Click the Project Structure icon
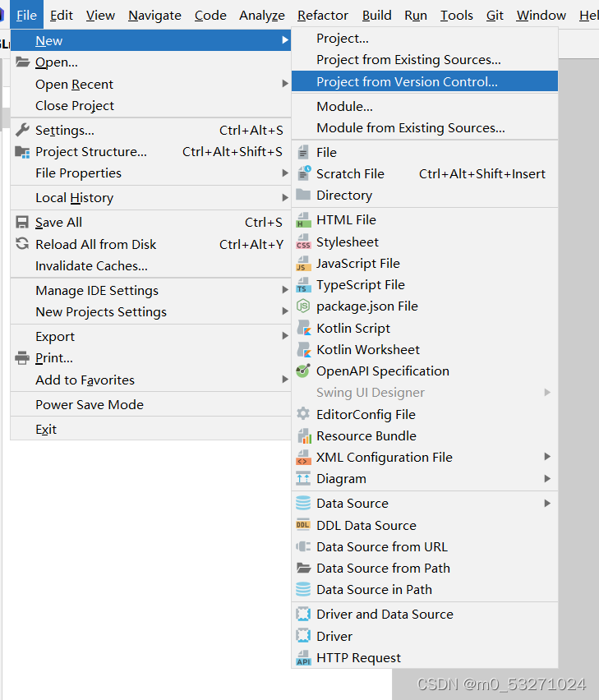Image resolution: width=599 pixels, height=700 pixels. coord(22,152)
